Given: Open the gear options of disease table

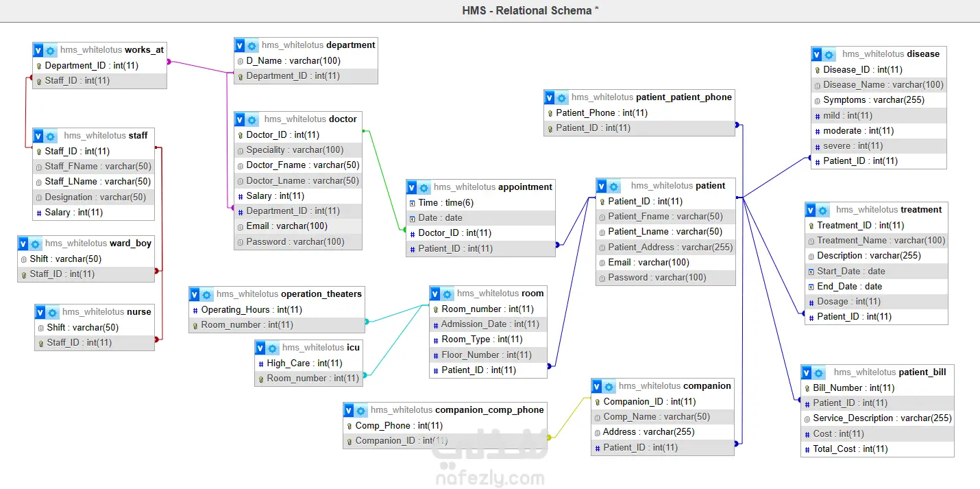Looking at the screenshot, I should (x=829, y=54).
